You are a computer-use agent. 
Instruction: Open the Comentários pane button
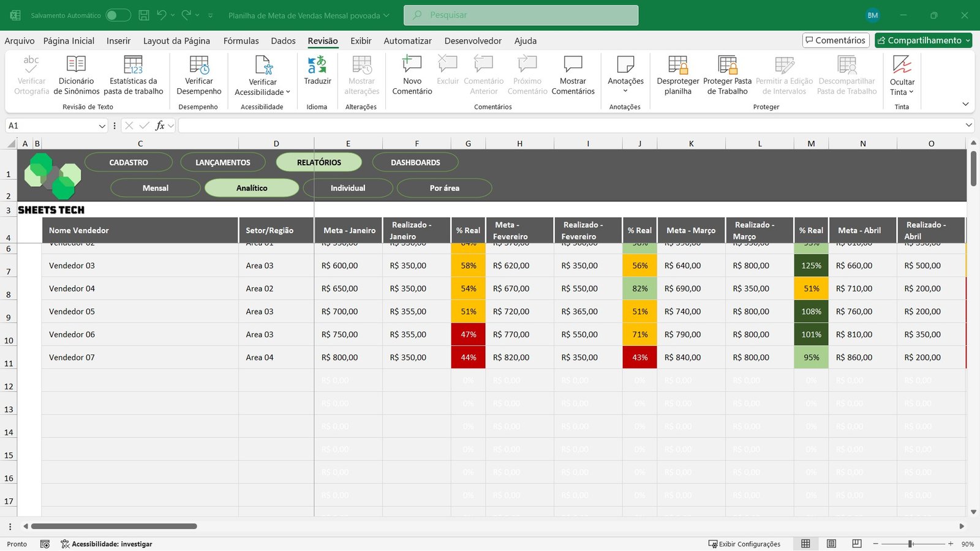pyautogui.click(x=836, y=40)
